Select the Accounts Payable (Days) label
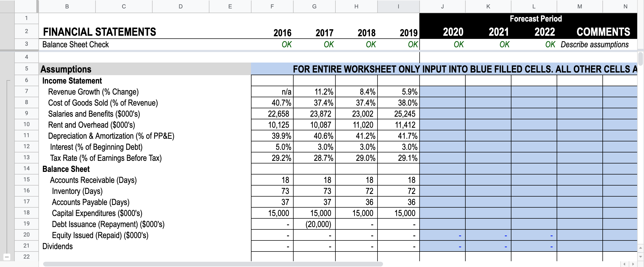This screenshot has width=644, height=267. 90,202
